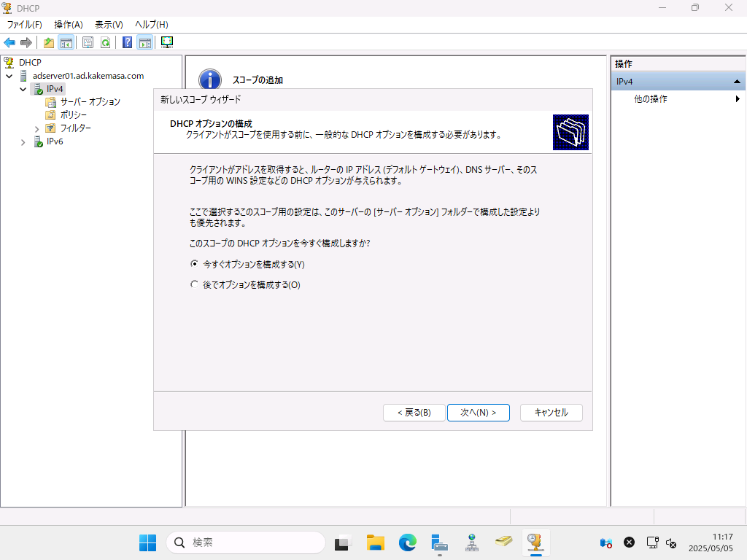Open the Windows Start menu
The image size is (747, 560).
point(147,542)
